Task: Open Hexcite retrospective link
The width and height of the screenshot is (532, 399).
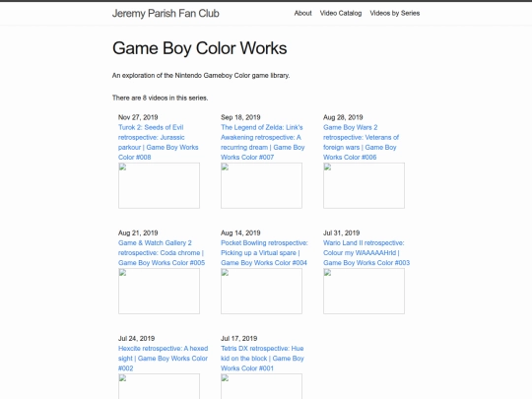Action: tap(163, 359)
